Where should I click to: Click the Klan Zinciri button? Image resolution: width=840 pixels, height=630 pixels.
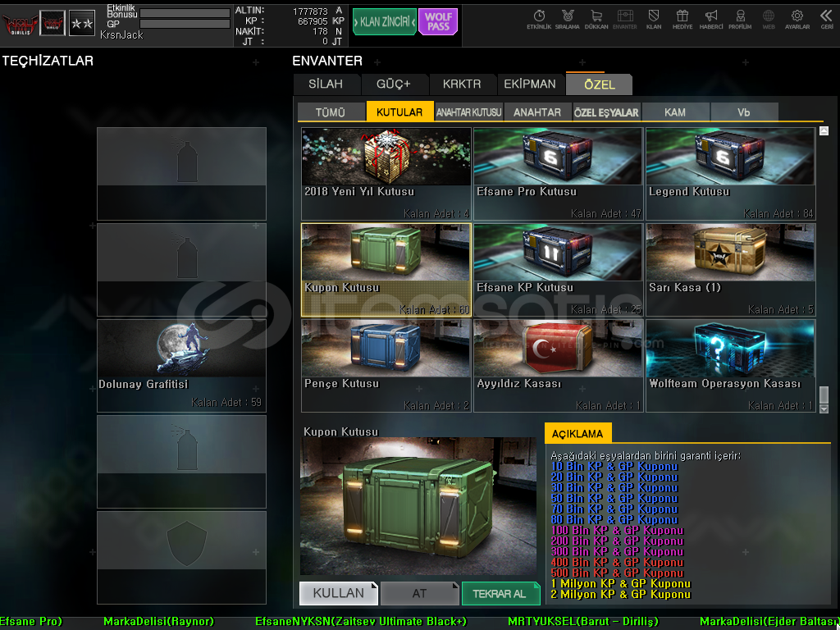(384, 21)
